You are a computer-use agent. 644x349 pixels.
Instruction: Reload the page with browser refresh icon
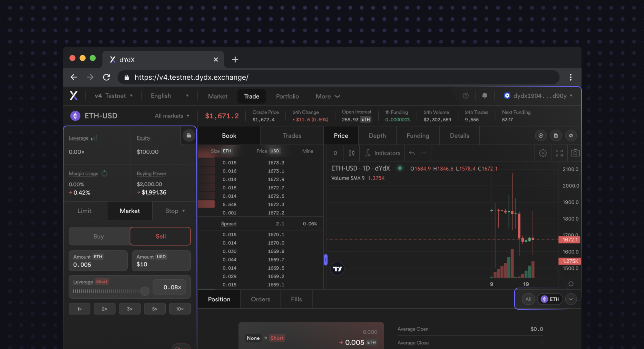[x=107, y=77]
